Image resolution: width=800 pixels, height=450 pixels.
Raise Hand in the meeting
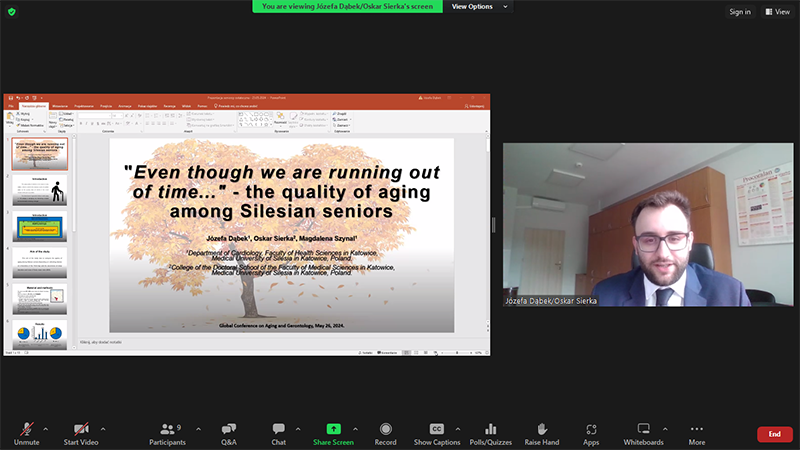pos(541,429)
